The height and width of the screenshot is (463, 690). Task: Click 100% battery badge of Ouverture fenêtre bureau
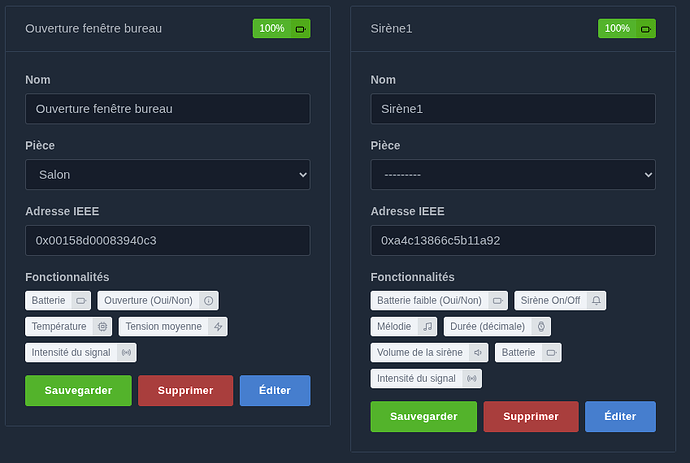point(282,29)
